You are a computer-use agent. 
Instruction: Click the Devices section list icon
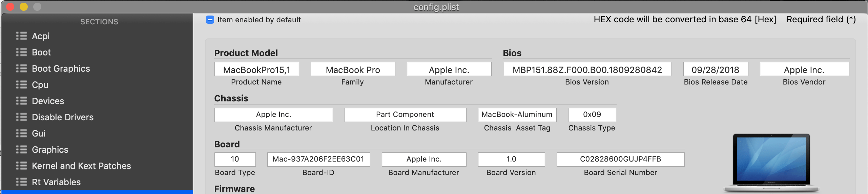point(22,101)
